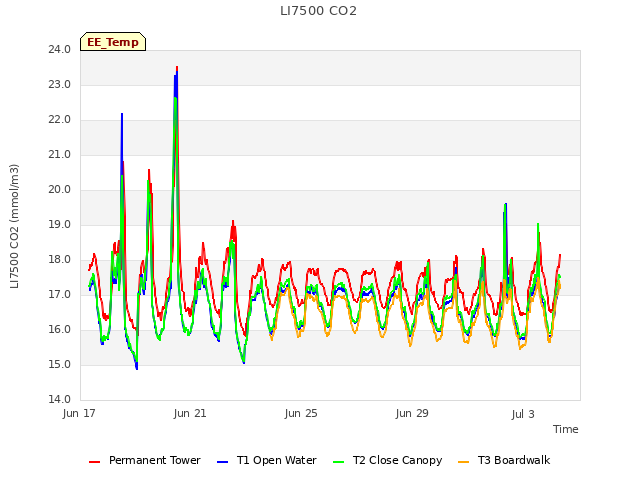Click the blue spike peaking near 22.0
The height and width of the screenshot is (480, 640).
pyautogui.click(x=122, y=115)
